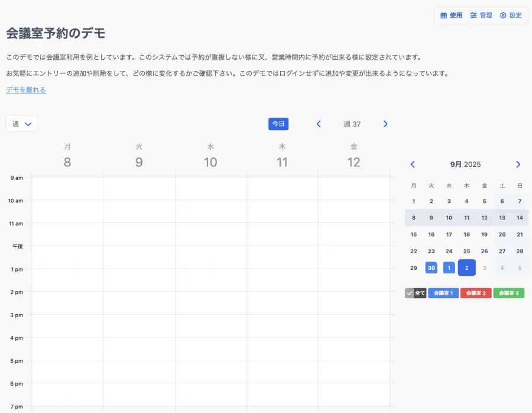Pick date 30 in mini calendar
Screen dimensions: 532x413
pos(431,268)
